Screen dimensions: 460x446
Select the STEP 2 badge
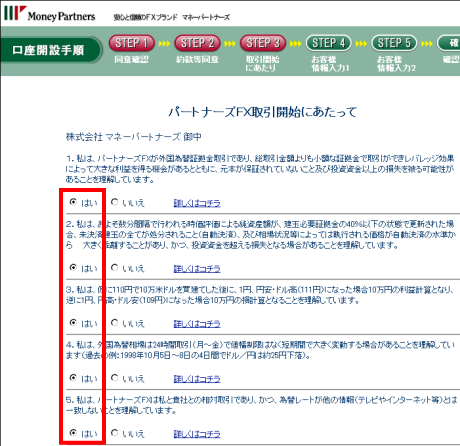coord(197,43)
